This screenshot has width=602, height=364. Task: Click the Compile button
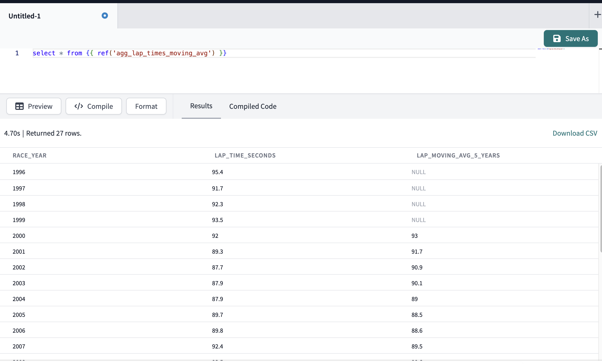93,106
